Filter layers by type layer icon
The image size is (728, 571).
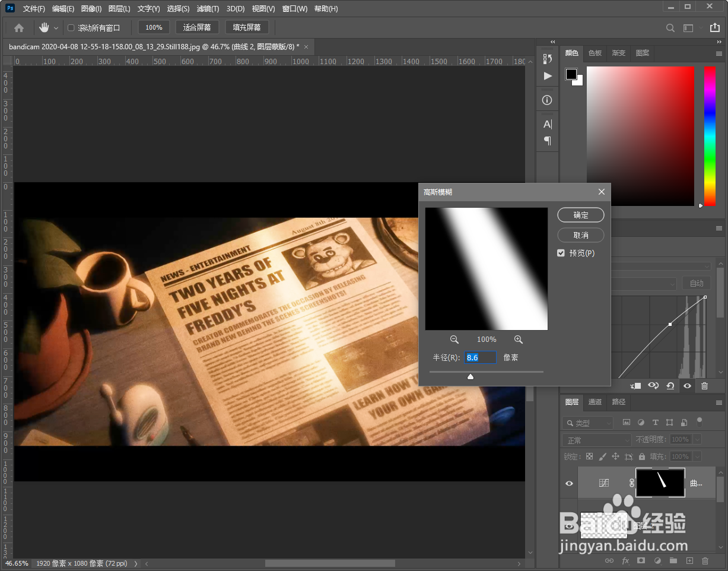655,423
